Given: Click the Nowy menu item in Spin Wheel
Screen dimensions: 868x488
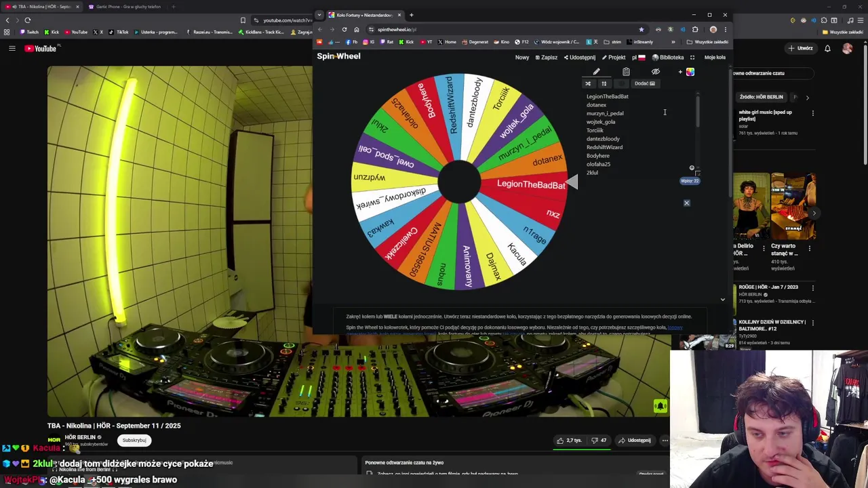Looking at the screenshot, I should click(x=522, y=58).
